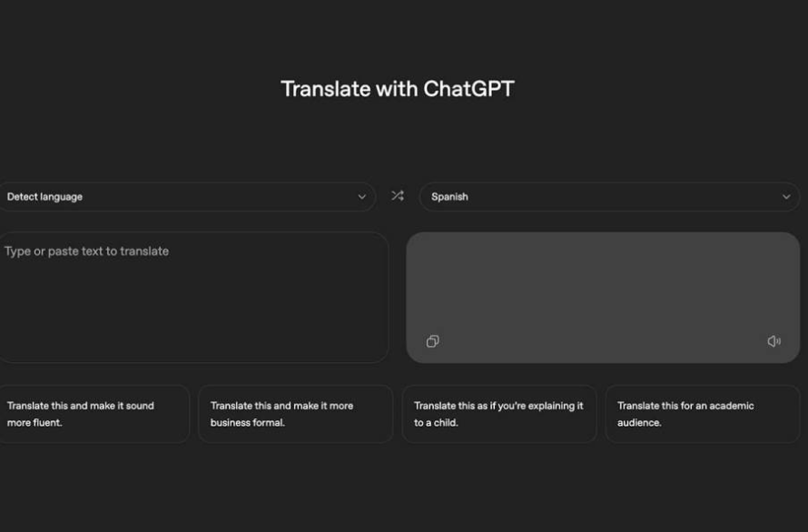
Task: Choose 'explaining it to a child' suggestion
Action: click(499, 414)
